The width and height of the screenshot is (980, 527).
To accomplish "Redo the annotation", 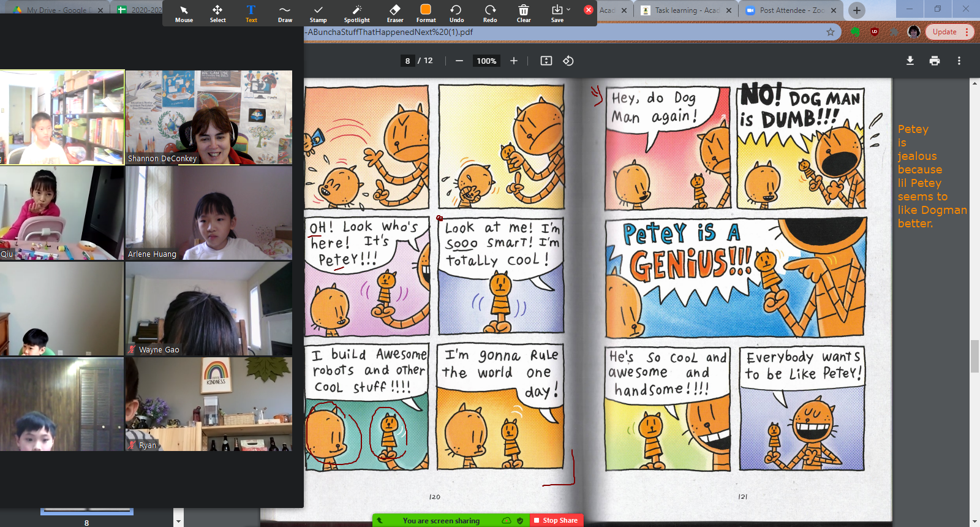I will coord(490,13).
